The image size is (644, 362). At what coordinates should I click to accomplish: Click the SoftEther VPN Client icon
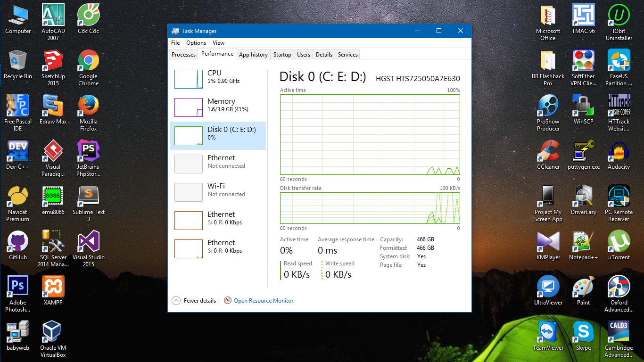pyautogui.click(x=584, y=67)
